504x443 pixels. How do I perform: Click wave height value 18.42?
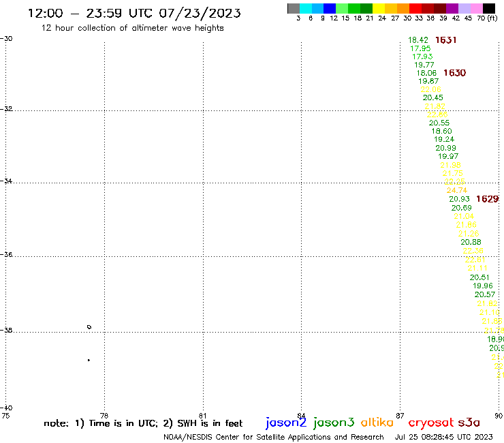point(418,40)
